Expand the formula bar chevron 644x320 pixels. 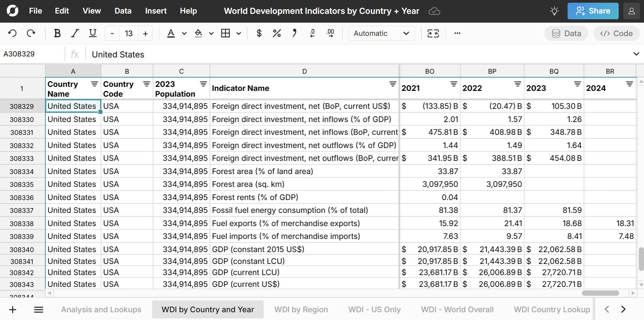point(636,54)
